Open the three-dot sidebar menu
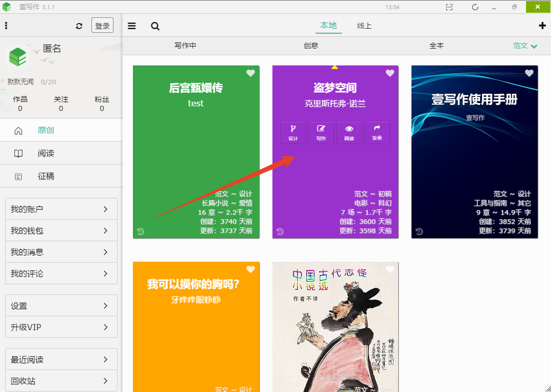This screenshot has height=392, width=551. click(6, 25)
